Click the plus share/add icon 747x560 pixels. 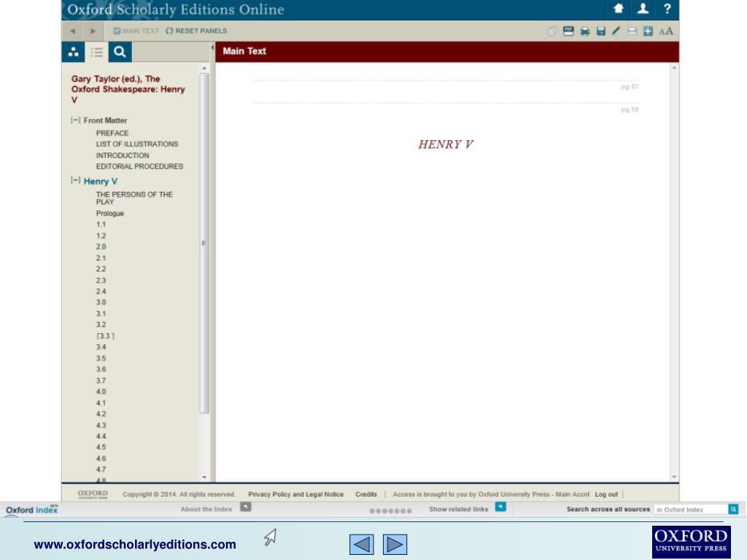point(648,31)
